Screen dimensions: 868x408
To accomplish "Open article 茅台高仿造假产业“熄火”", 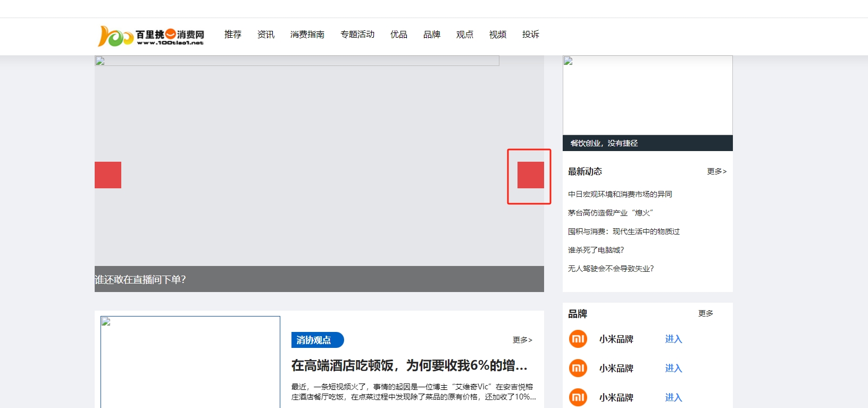I will (x=611, y=213).
